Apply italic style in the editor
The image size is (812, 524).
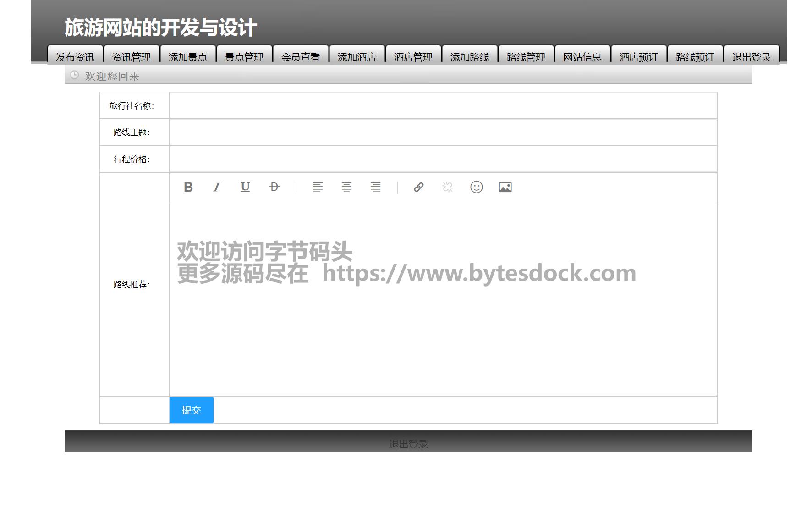217,187
